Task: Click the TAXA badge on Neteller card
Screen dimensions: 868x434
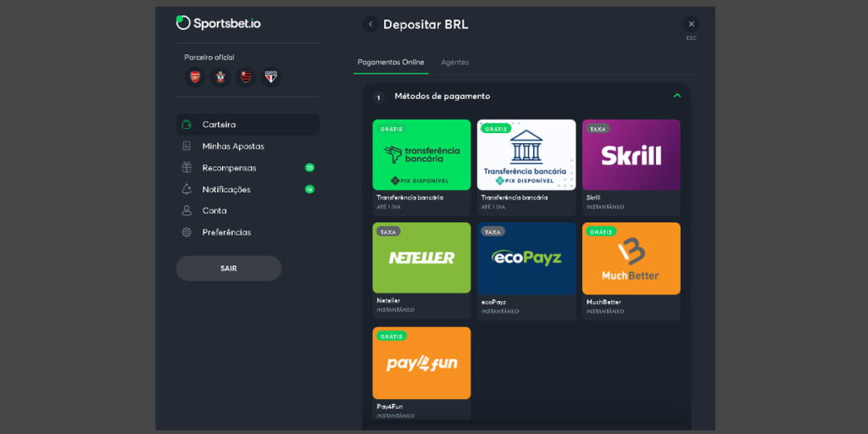Action: pyautogui.click(x=388, y=232)
